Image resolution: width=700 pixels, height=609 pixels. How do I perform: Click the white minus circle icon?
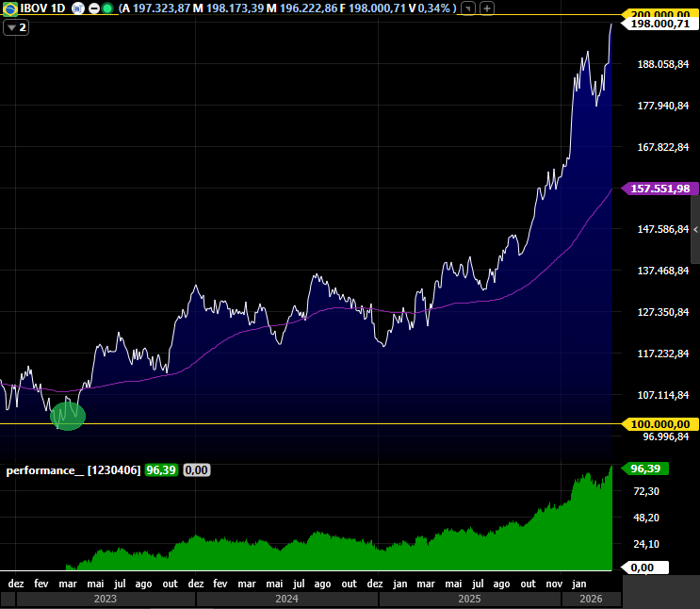tap(94, 8)
